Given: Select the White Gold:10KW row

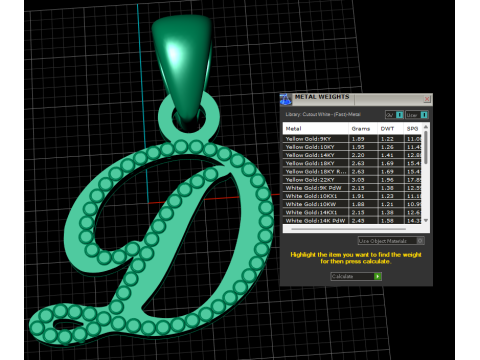Looking at the screenshot, I should point(352,204).
